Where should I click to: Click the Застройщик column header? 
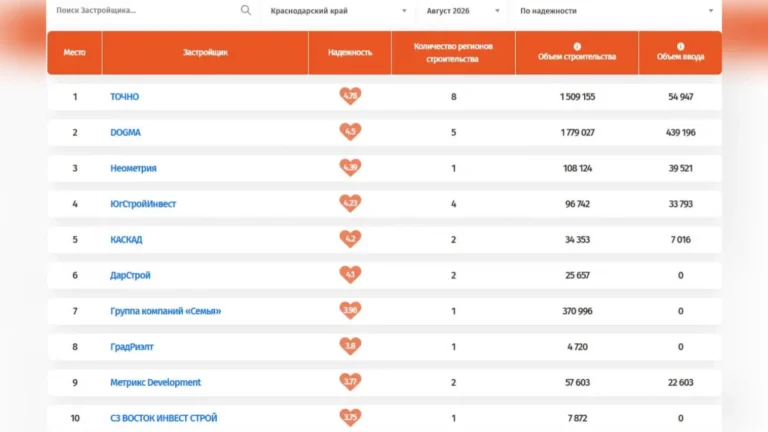pyautogui.click(x=205, y=52)
